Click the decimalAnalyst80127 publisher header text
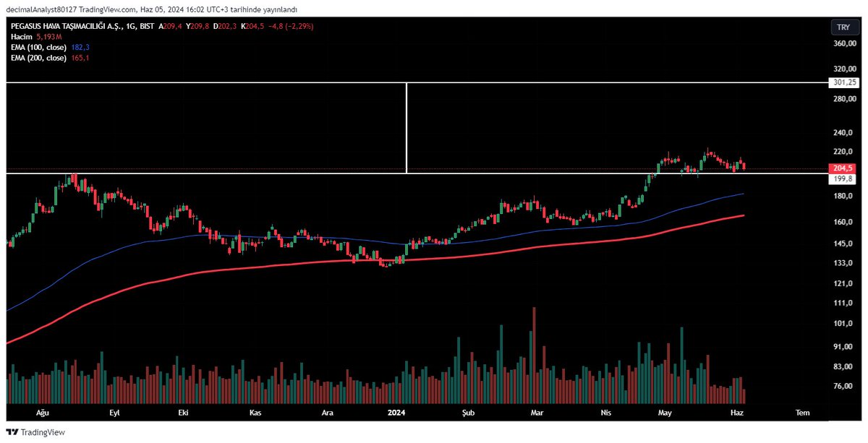Screen dimensions: 868x443 tap(42, 9)
